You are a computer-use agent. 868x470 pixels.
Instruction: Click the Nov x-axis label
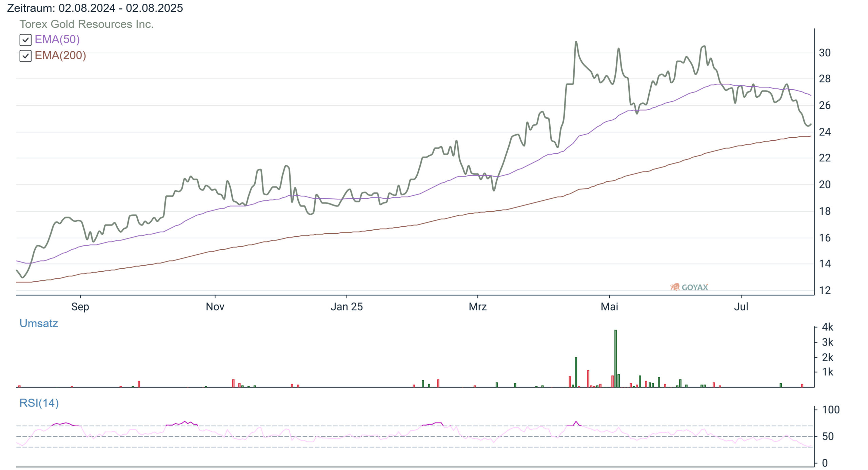pyautogui.click(x=215, y=307)
